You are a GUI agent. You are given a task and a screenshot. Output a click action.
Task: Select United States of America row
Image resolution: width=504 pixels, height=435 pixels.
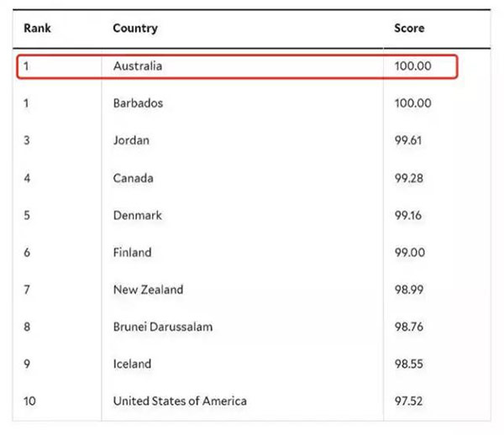[252, 401]
